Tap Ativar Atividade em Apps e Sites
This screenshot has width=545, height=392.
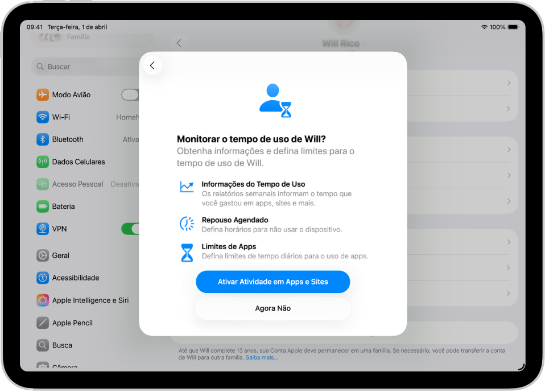[x=272, y=282]
